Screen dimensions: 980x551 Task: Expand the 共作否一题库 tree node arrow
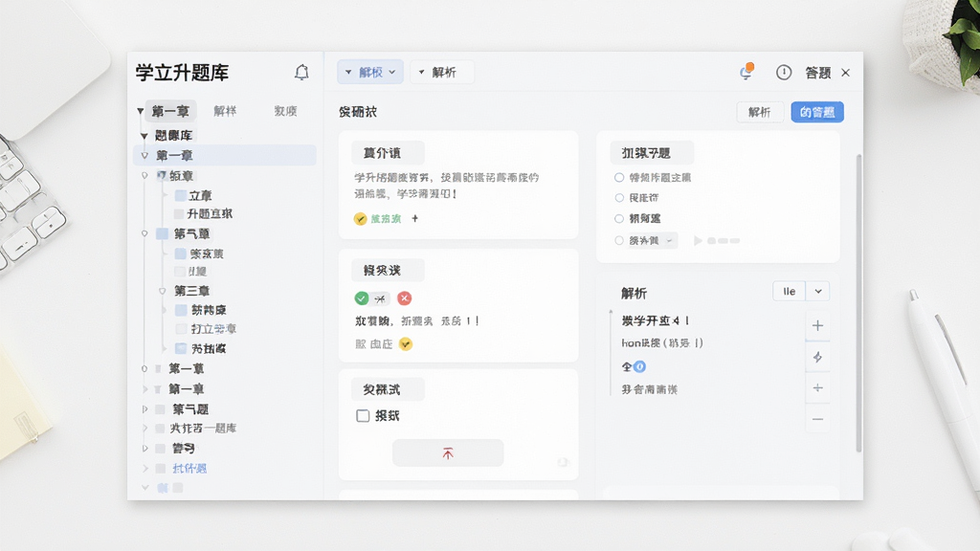pos(145,429)
